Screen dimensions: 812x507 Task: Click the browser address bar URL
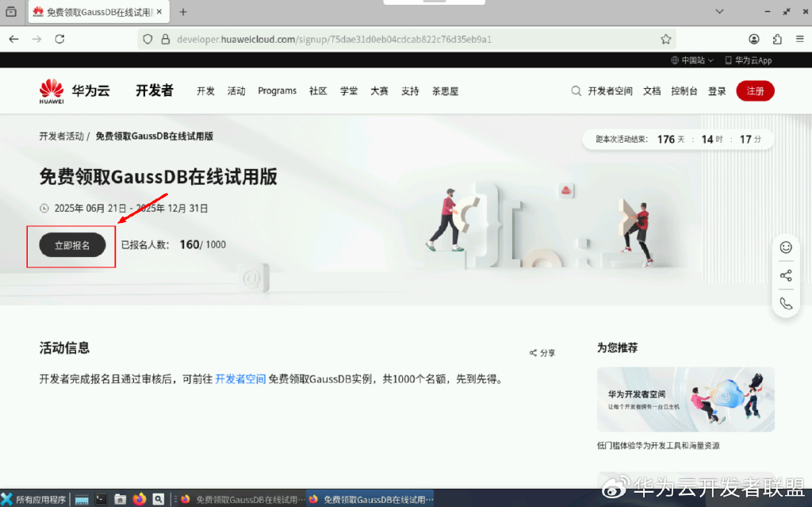[334, 40]
